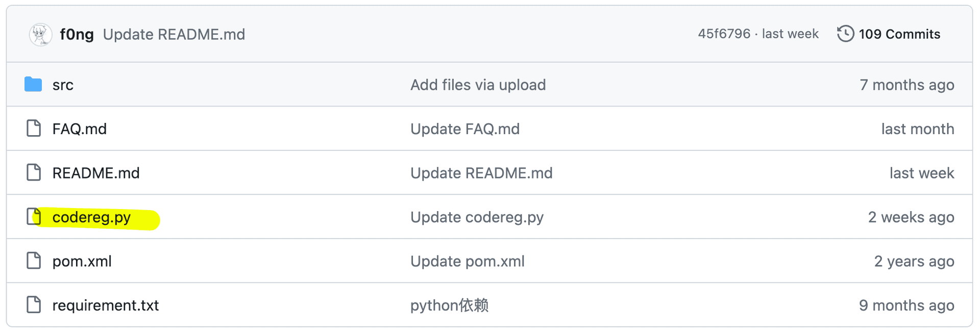The width and height of the screenshot is (980, 334).
Task: Click the commit history clock icon
Action: [845, 34]
